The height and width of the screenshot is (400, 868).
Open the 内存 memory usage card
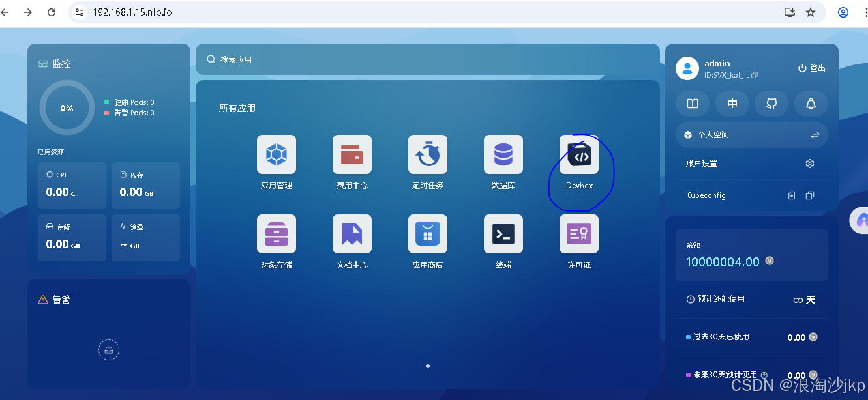coord(145,186)
